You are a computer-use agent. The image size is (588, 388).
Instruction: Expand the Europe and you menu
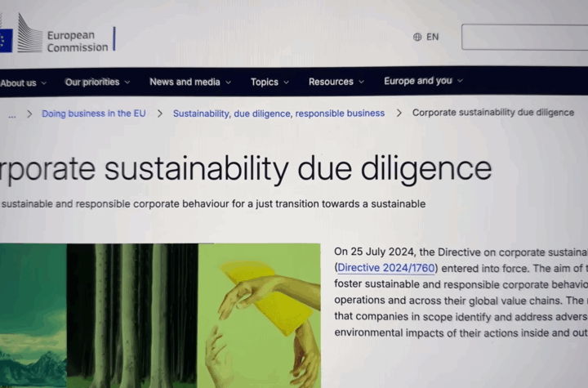click(423, 81)
